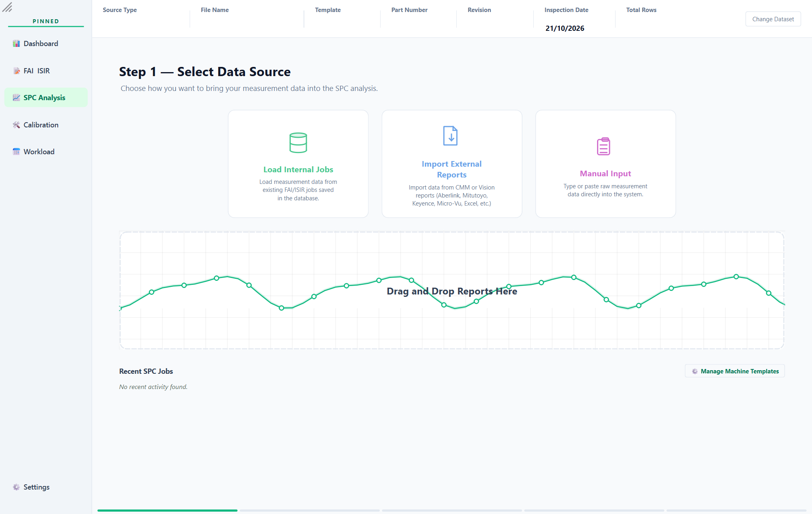Screen dimensions: 812x514
Task: Click gear icon in Manage Machine Templates
Action: click(695, 371)
